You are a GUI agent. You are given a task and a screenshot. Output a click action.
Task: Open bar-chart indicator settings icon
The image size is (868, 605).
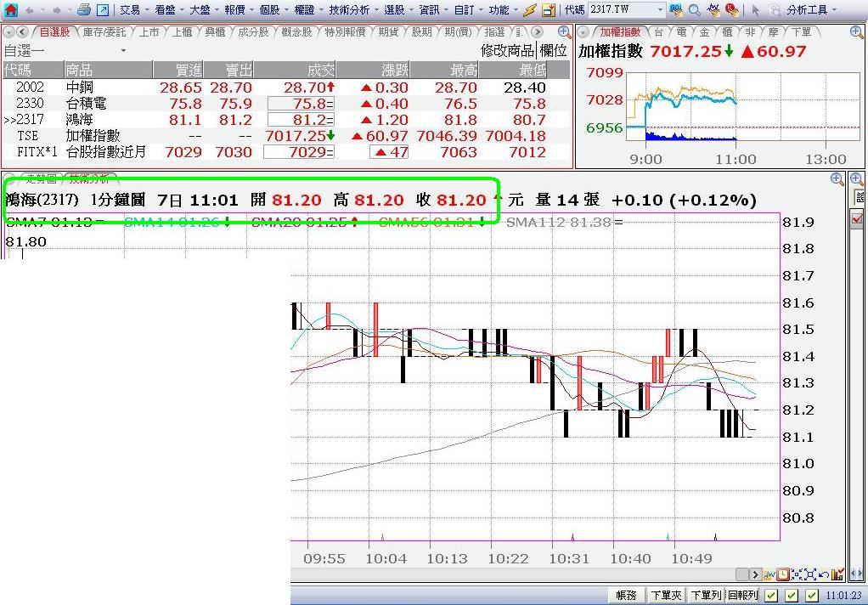tap(837, 574)
